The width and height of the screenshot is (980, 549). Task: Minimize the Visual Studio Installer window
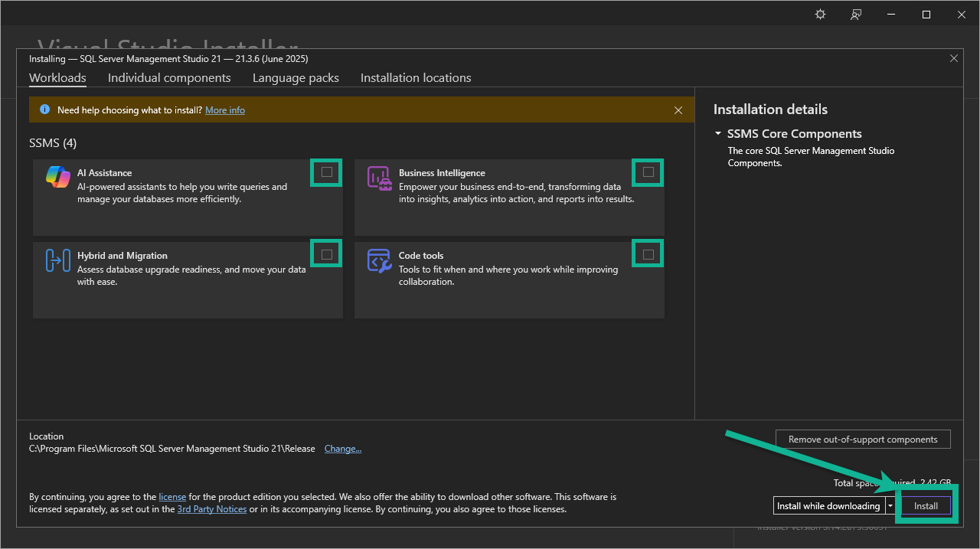[x=891, y=15]
